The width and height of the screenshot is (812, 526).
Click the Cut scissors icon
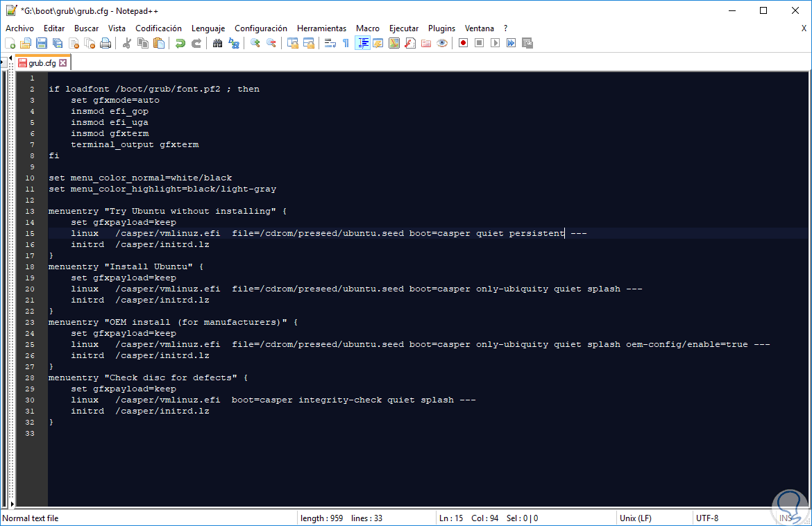127,44
